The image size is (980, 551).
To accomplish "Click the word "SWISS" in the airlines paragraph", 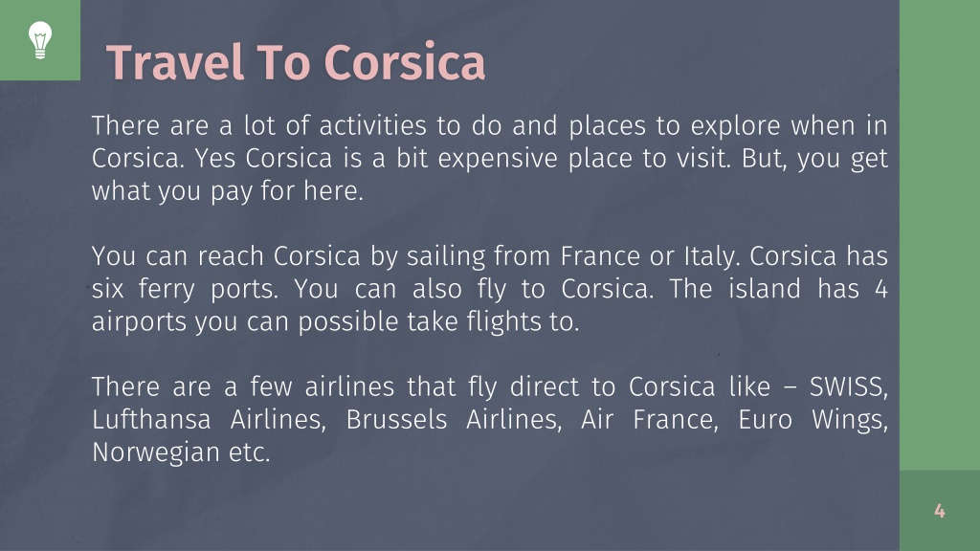I will point(848,387).
